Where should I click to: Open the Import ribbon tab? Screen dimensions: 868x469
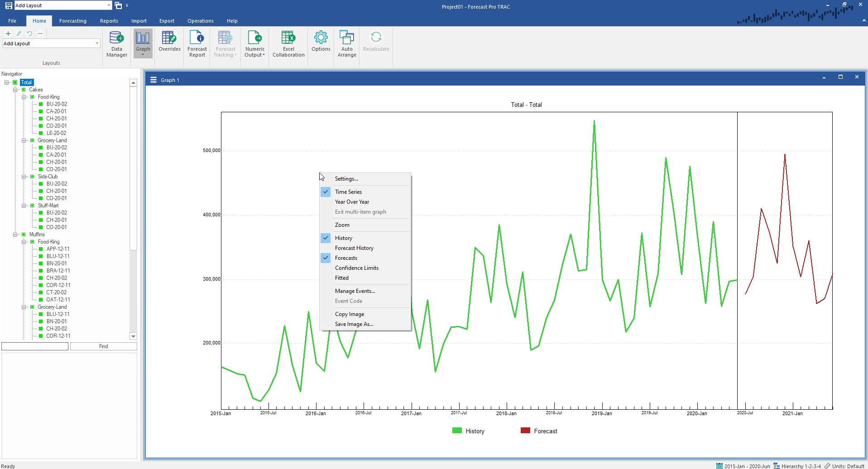click(x=139, y=21)
